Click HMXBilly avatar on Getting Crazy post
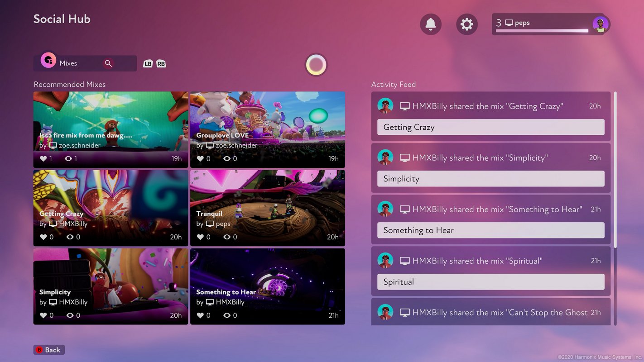This screenshot has height=362, width=644. coord(385,106)
